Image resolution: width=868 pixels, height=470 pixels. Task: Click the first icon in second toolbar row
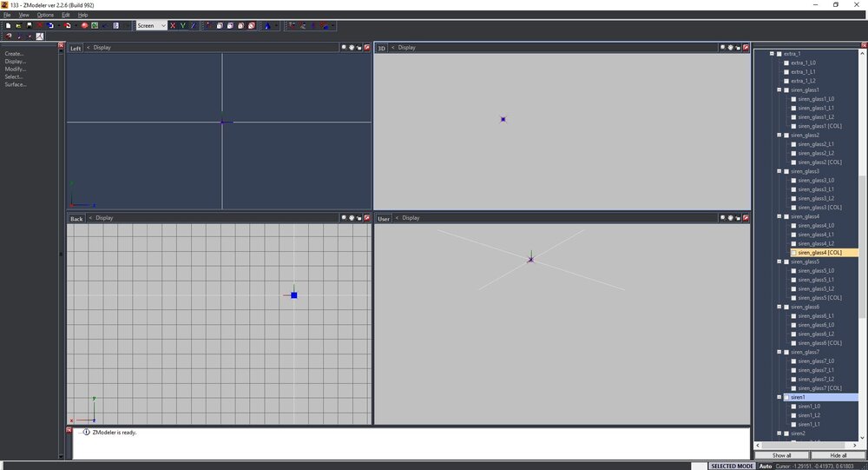pos(9,36)
